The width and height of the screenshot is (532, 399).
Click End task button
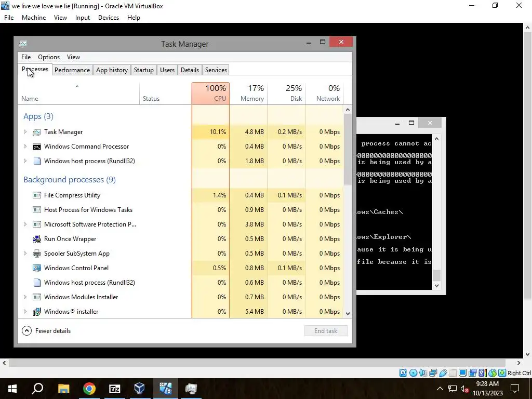click(x=326, y=331)
